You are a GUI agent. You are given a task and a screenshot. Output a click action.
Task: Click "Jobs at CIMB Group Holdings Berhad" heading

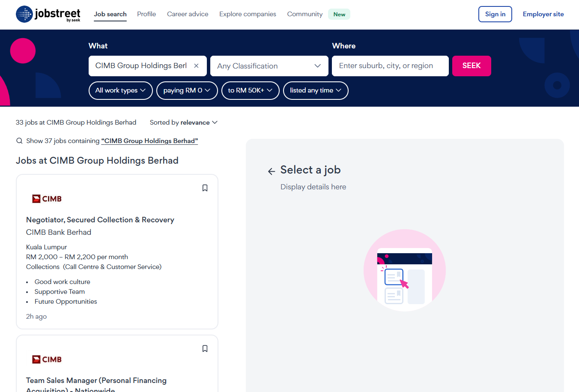coord(97,161)
